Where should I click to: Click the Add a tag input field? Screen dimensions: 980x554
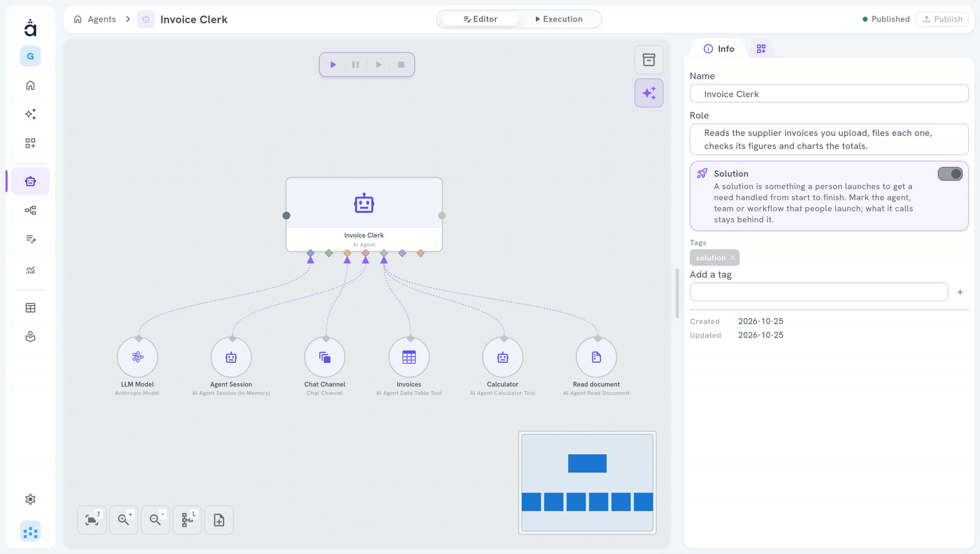click(x=819, y=292)
